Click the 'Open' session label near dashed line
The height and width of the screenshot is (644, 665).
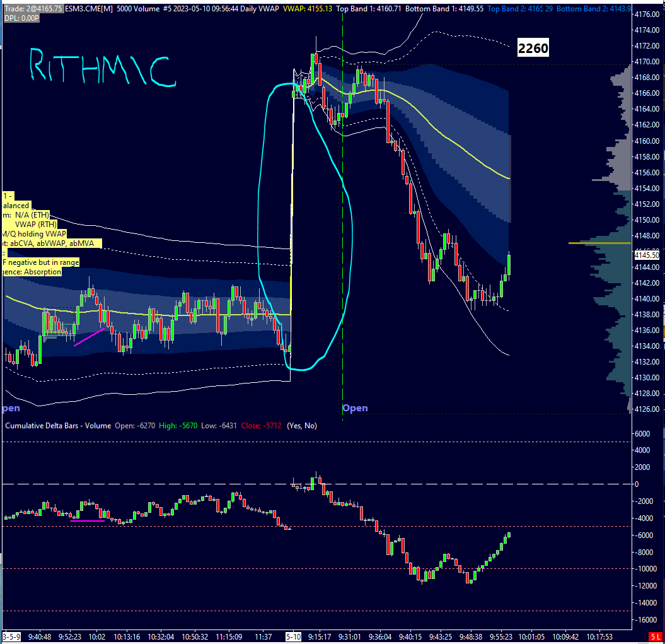[355, 408]
